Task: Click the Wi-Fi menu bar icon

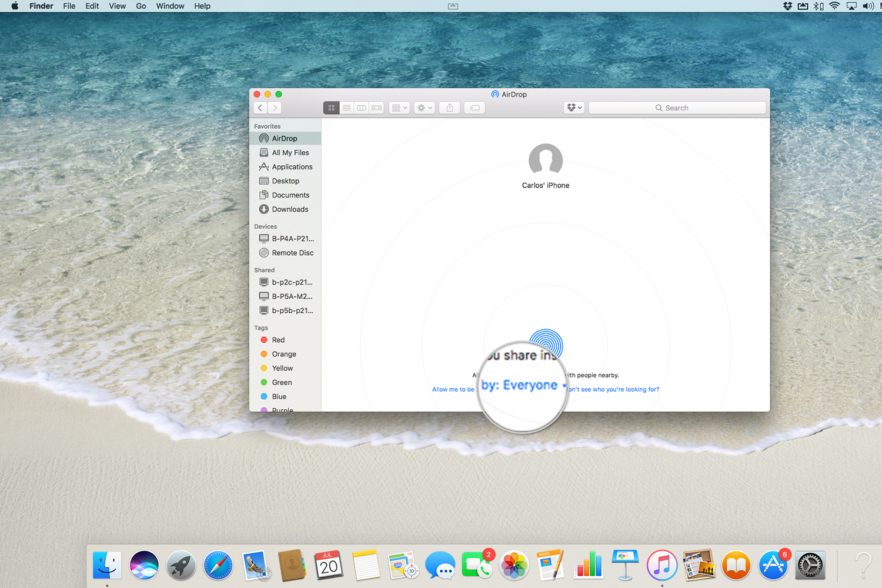Action: 834,6
